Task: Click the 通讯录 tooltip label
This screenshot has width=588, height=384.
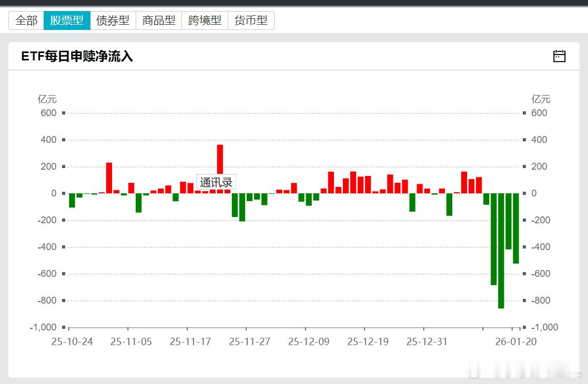Action: (216, 182)
